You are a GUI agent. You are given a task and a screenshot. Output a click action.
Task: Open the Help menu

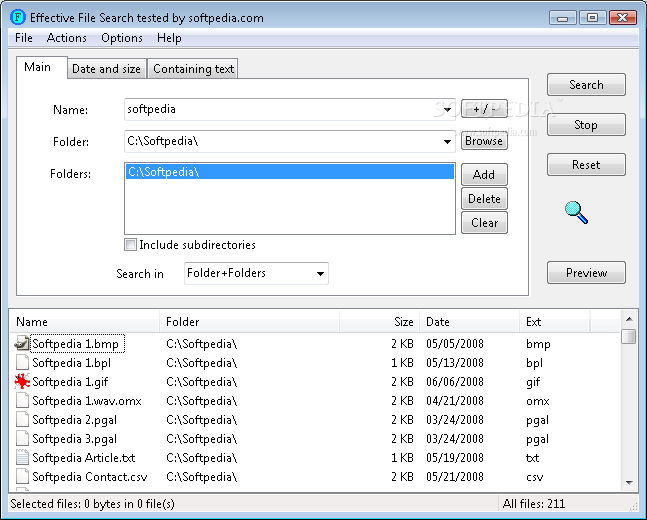(x=169, y=38)
